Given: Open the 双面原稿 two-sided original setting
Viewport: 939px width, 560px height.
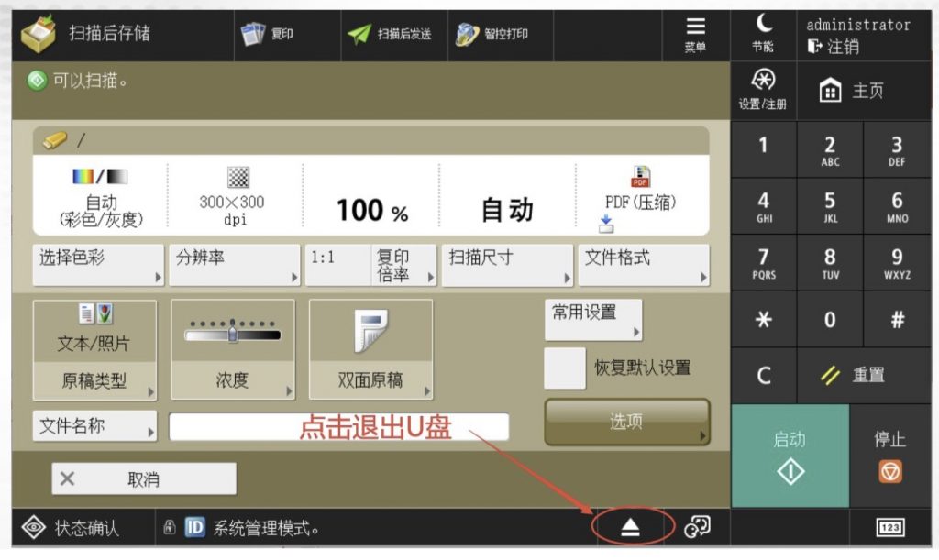Looking at the screenshot, I should [x=370, y=349].
